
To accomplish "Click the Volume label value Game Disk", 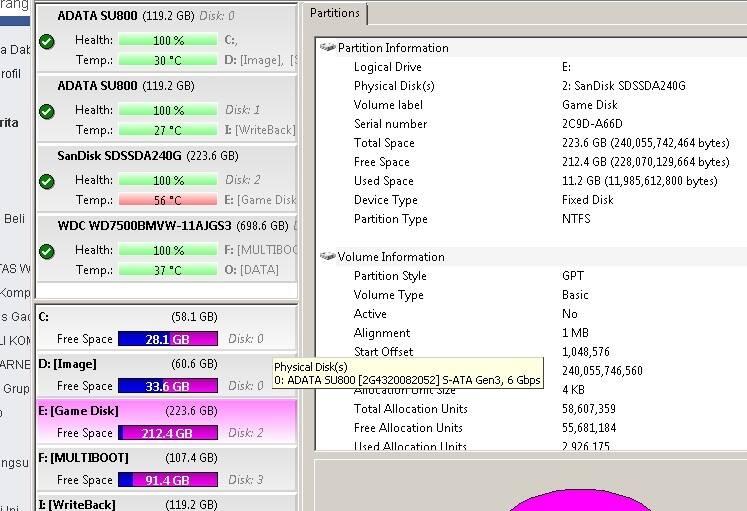I will coord(590,105).
